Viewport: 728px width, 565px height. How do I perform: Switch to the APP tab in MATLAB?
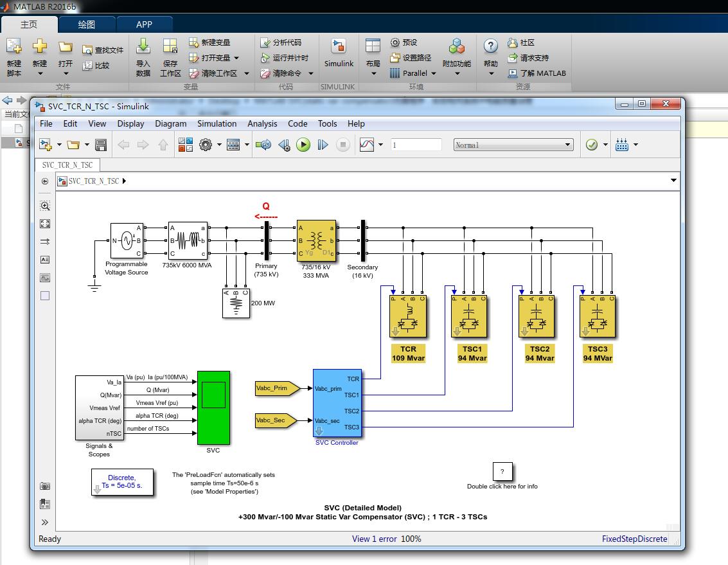click(x=144, y=24)
